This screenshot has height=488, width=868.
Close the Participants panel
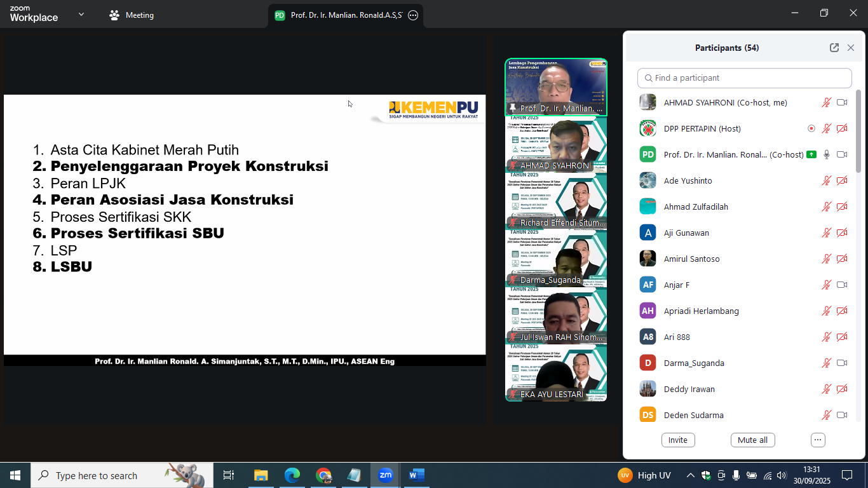[851, 48]
